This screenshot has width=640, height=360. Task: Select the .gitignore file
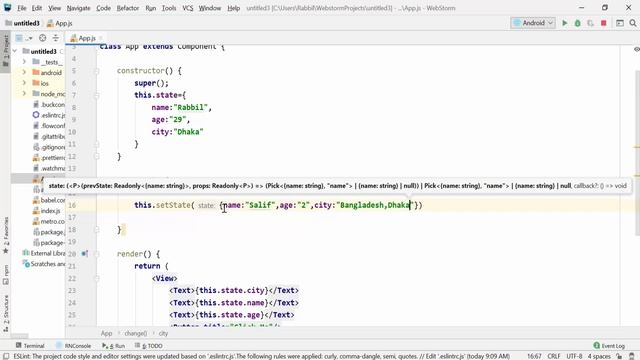49,147
